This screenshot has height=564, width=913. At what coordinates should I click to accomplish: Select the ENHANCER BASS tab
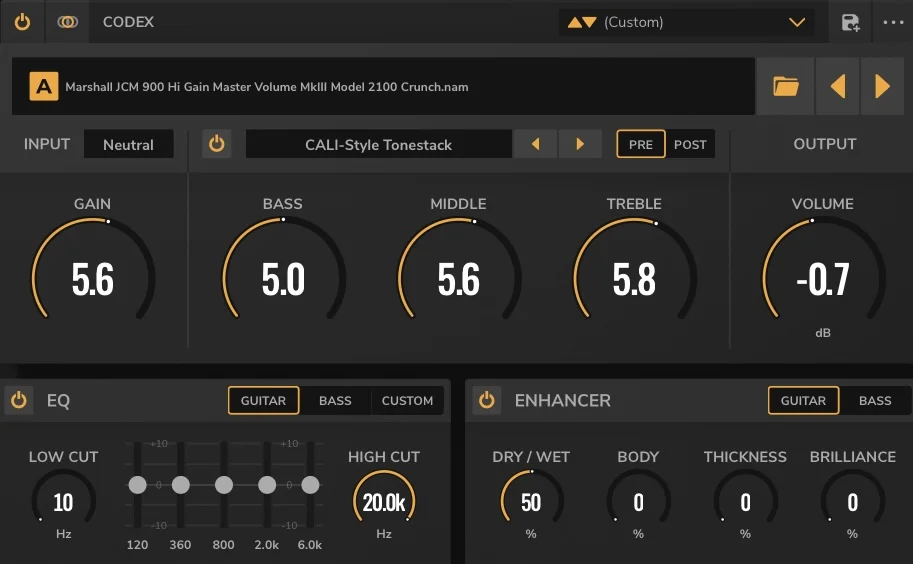875,400
